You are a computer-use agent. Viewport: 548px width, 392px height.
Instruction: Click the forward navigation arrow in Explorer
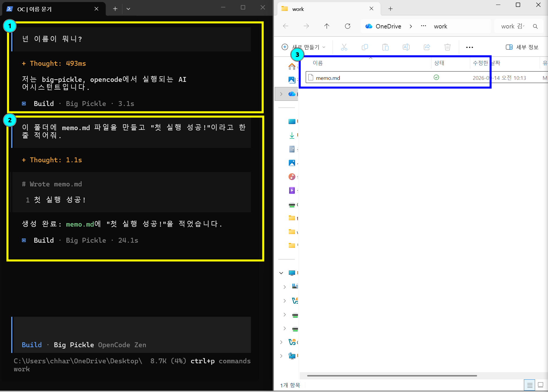click(x=306, y=26)
